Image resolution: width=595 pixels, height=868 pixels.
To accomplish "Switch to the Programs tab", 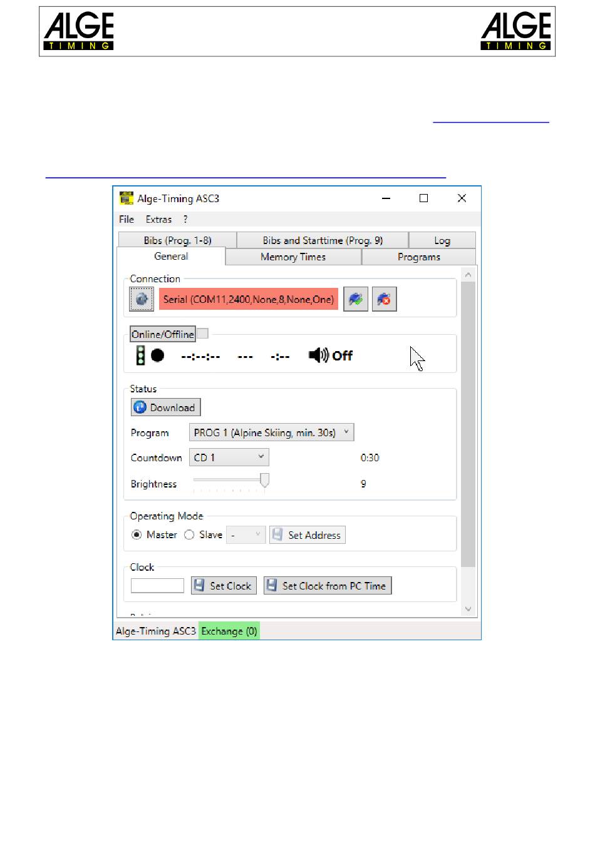I will coord(419,257).
